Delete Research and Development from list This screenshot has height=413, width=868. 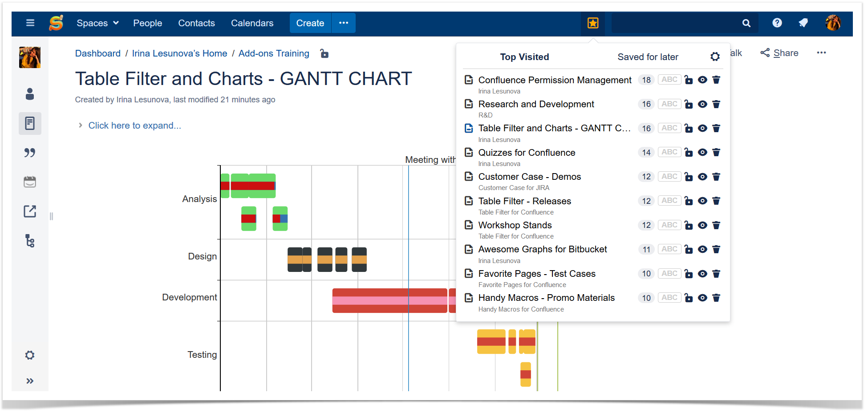pyautogui.click(x=716, y=104)
